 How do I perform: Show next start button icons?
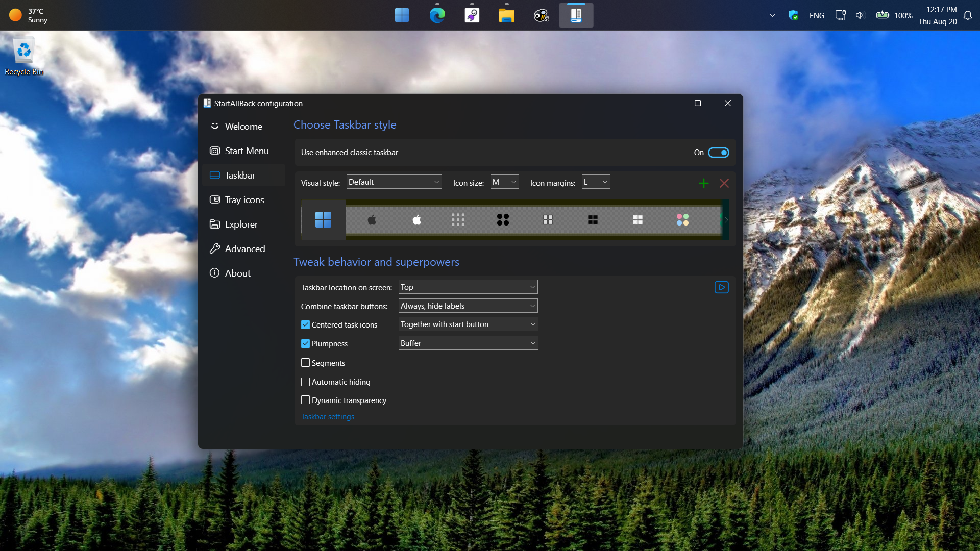click(x=726, y=220)
